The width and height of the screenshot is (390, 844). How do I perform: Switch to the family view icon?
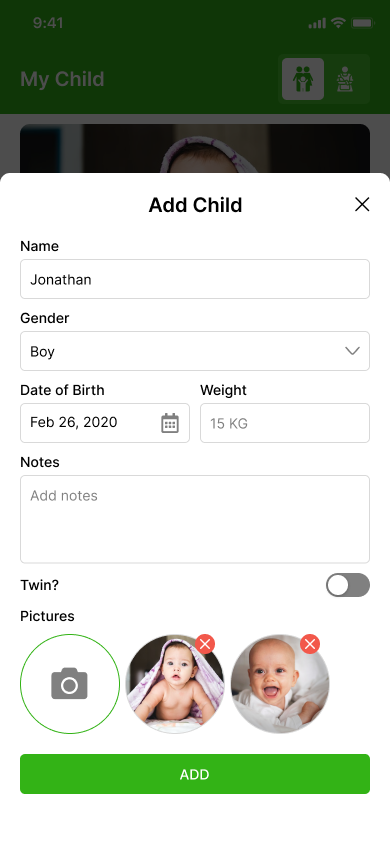tap(303, 79)
